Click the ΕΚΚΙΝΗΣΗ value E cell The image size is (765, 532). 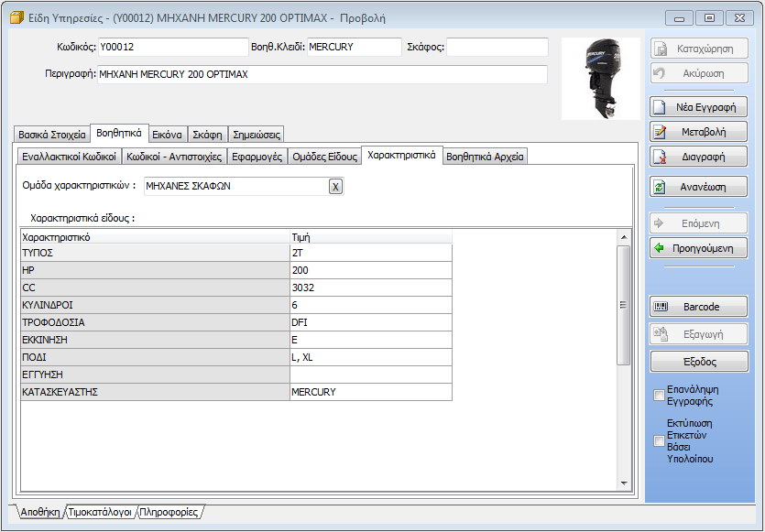click(371, 340)
